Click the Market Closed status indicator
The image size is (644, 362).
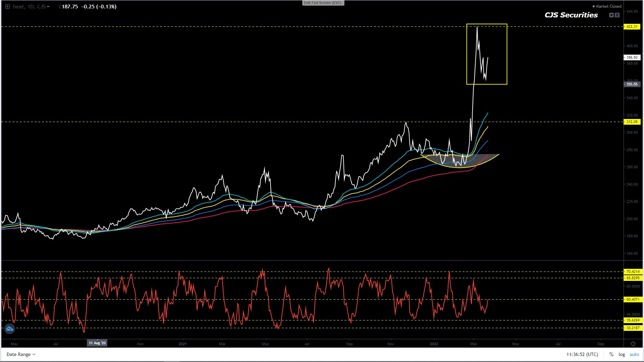coord(607,6)
